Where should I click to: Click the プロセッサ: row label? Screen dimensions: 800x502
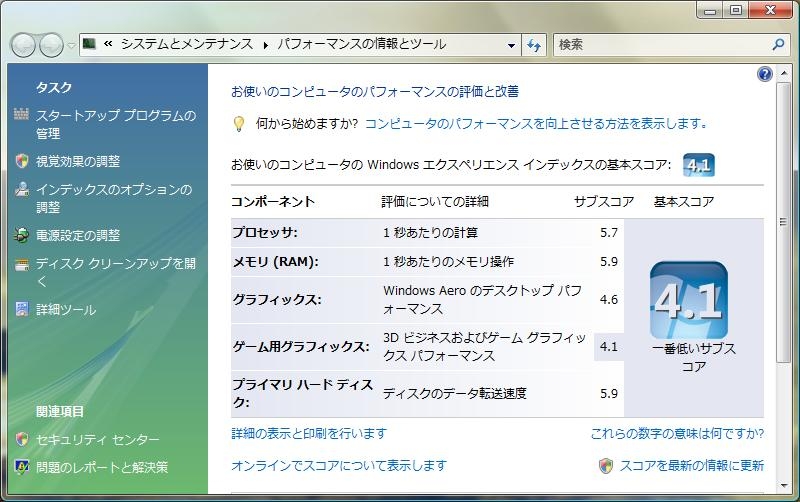(265, 233)
